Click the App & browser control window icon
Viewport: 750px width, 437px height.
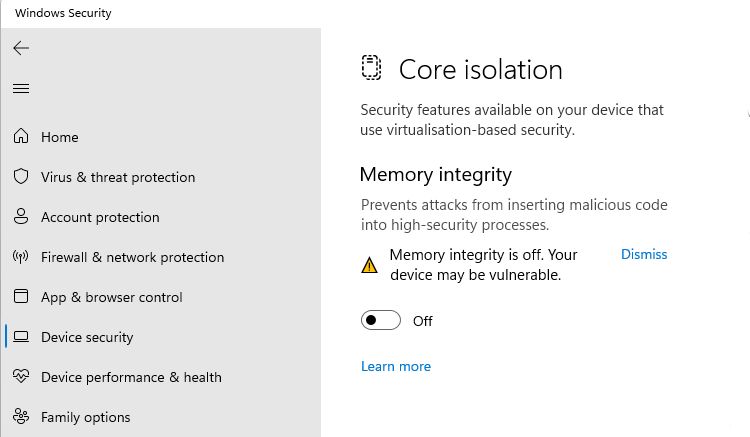coord(21,296)
